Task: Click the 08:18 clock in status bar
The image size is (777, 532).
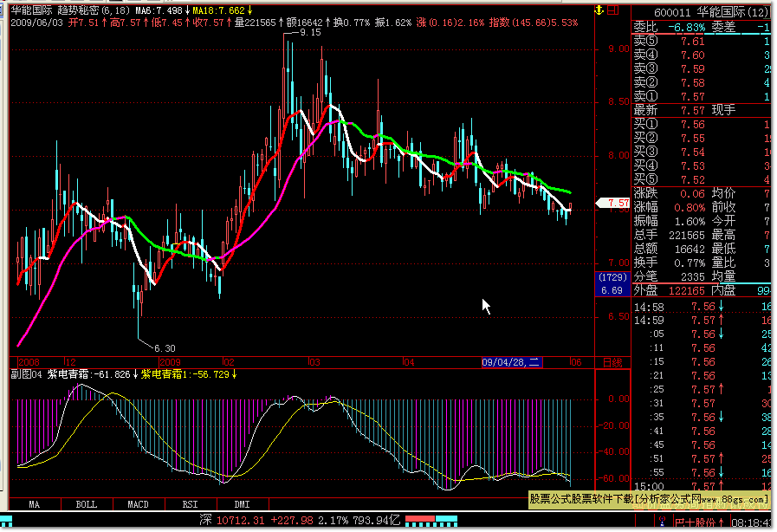Action: tap(750, 522)
